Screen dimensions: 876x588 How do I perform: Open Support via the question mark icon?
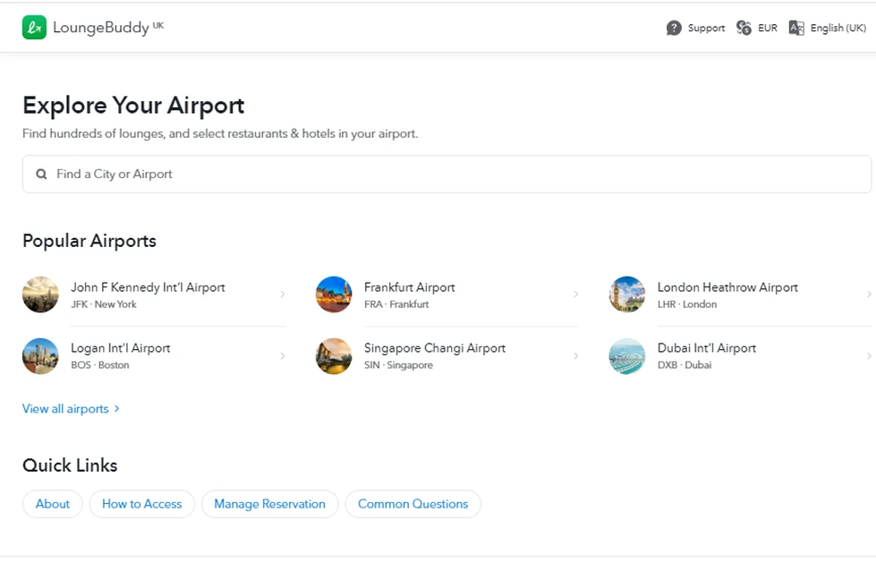[674, 28]
